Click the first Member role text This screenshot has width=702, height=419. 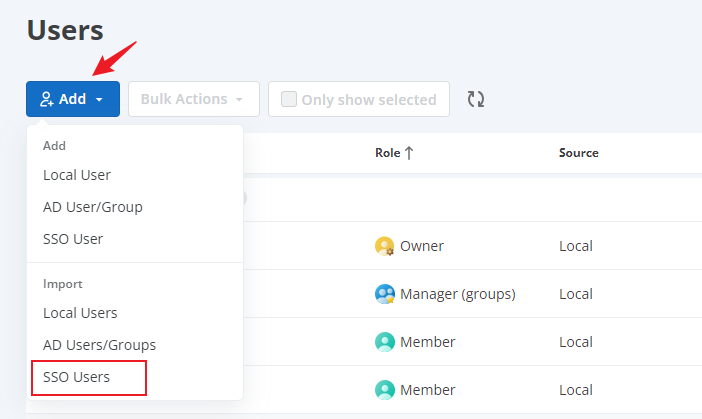point(428,342)
